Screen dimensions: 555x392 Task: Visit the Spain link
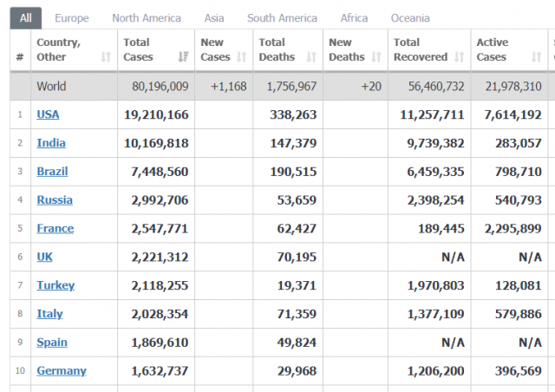(52, 343)
